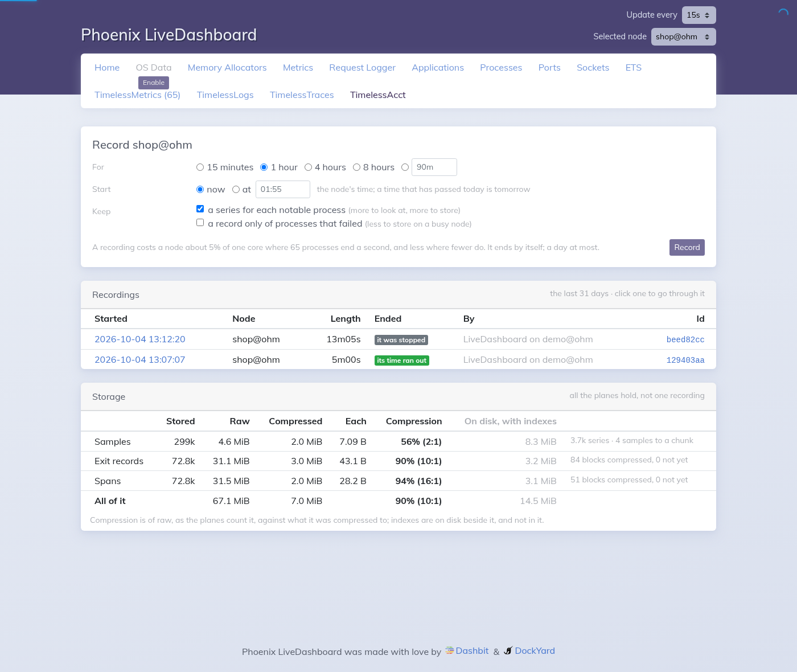Open recording started 2026-10-04 13:12:20
This screenshot has width=797, height=672.
140,339
